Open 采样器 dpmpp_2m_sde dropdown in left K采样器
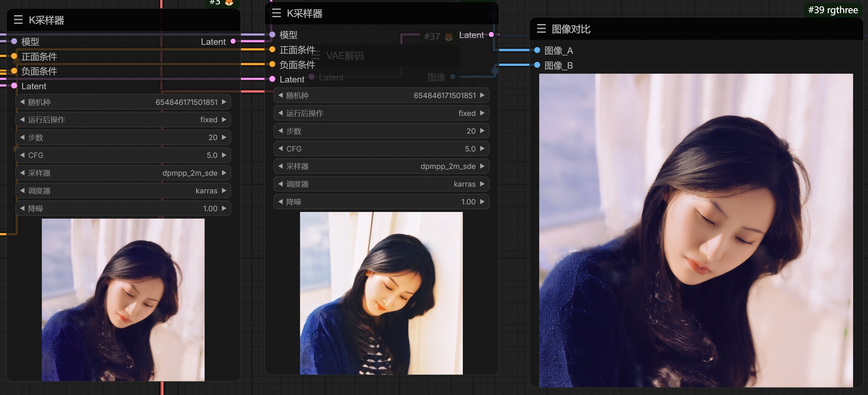Screen dimensions: 868x395 (x=123, y=173)
